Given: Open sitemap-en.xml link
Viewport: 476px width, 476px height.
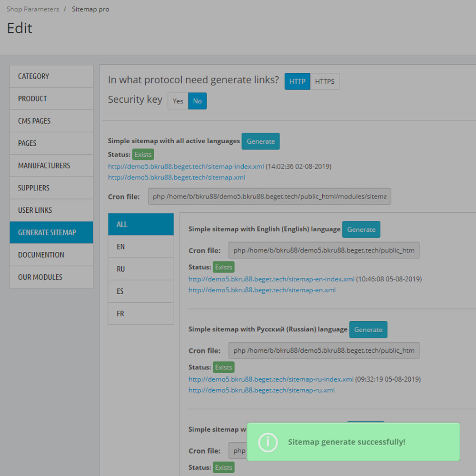Looking at the screenshot, I should 262,290.
